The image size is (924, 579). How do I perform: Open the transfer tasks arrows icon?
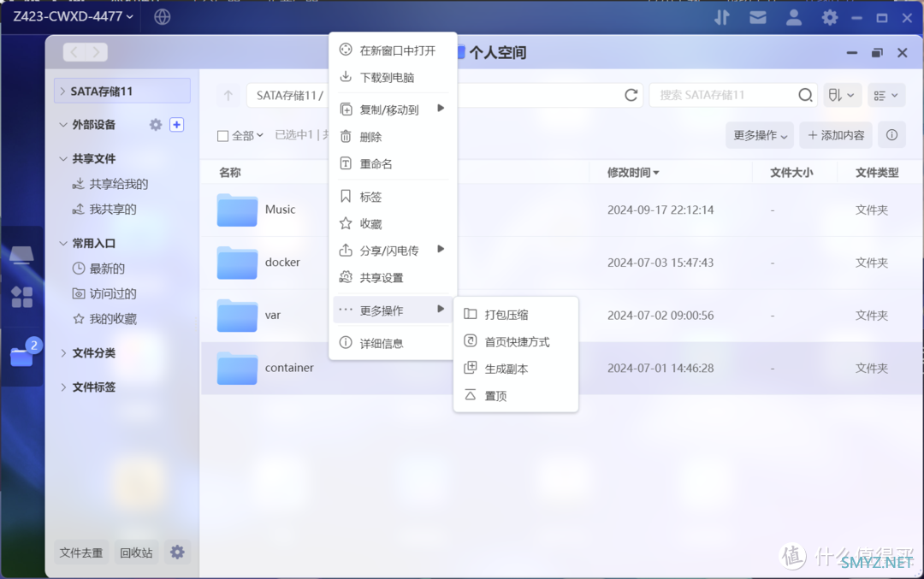(722, 18)
